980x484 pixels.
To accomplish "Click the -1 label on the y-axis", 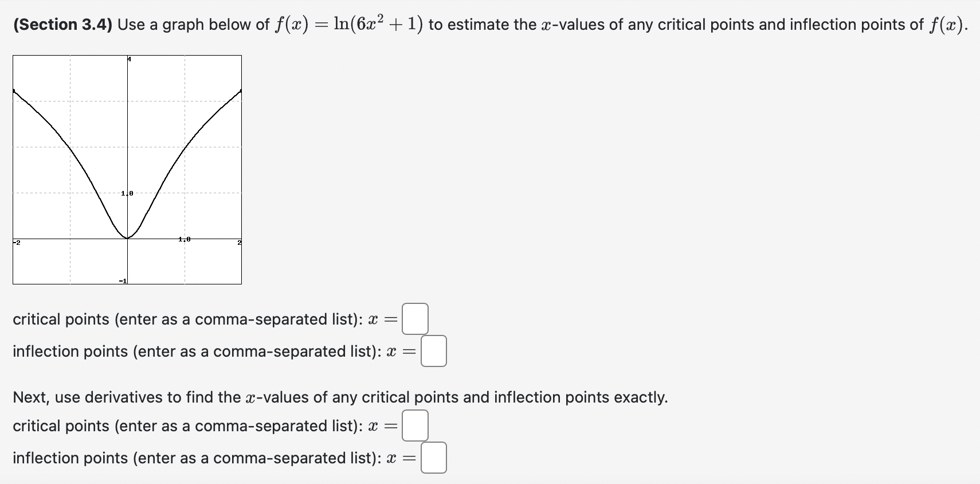I will click(x=122, y=281).
